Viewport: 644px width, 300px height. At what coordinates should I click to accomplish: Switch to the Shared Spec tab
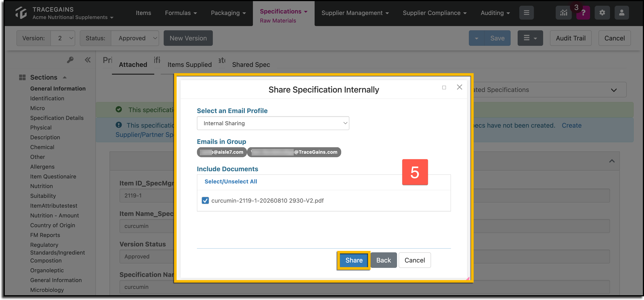click(x=251, y=64)
